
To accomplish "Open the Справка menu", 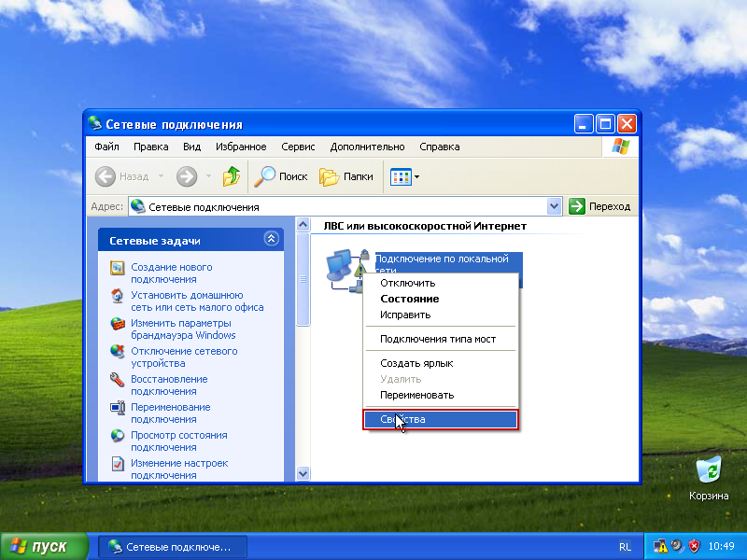I will pyautogui.click(x=440, y=147).
